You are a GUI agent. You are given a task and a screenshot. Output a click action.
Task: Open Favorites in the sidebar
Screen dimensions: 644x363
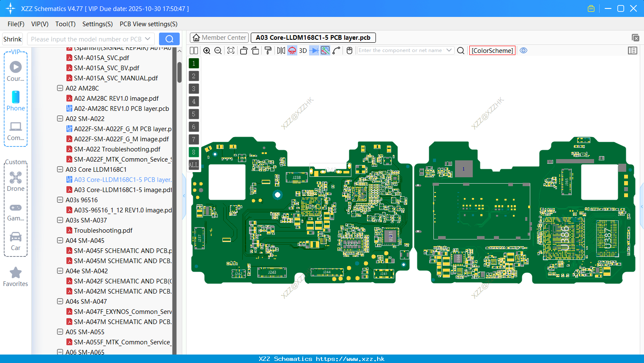tap(16, 277)
